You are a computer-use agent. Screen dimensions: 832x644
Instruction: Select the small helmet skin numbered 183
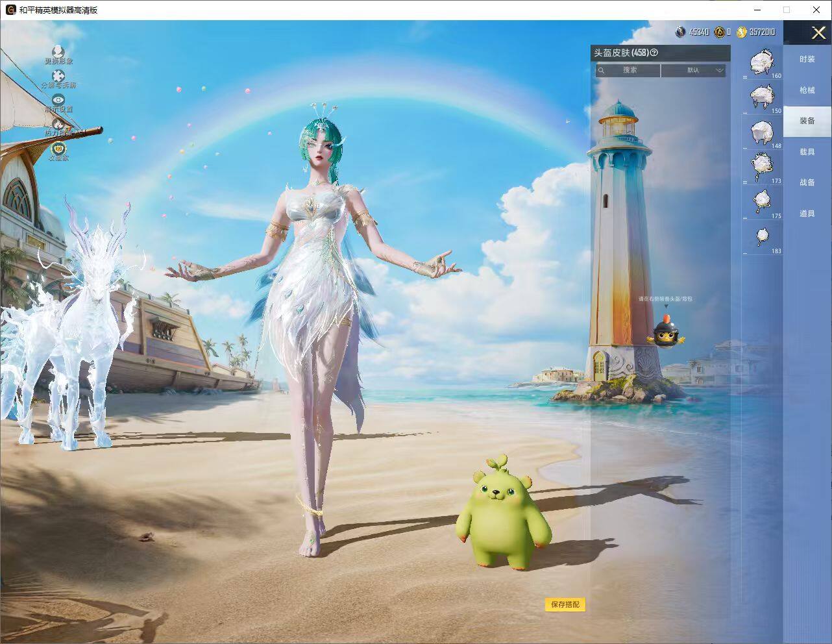(763, 238)
